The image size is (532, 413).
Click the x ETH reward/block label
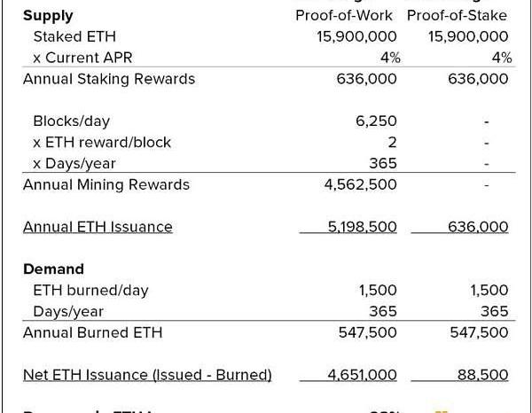pyautogui.click(x=102, y=143)
